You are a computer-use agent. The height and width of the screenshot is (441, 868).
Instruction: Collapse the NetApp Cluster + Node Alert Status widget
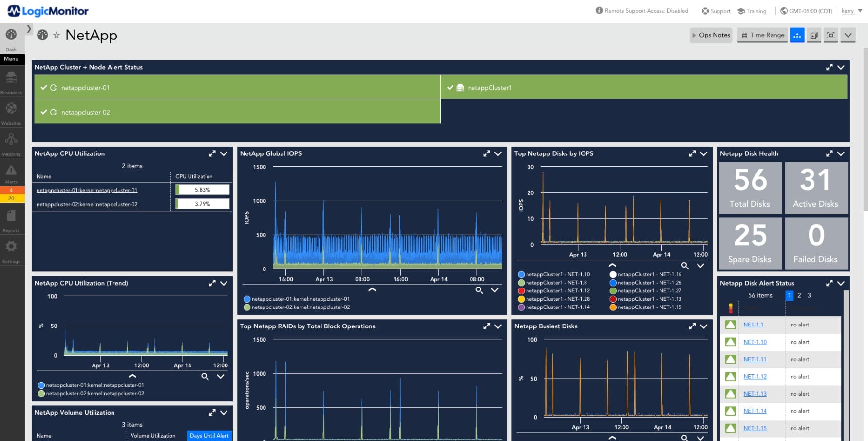pos(840,67)
